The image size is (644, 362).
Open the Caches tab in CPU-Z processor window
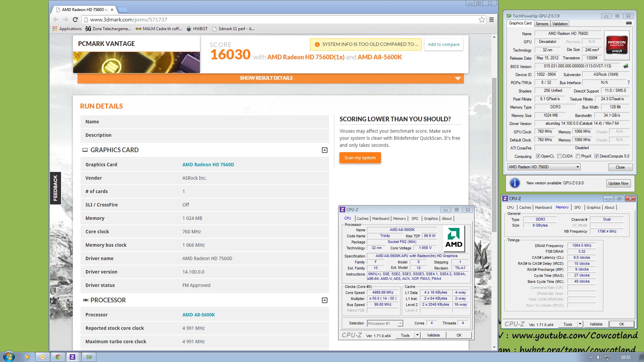[x=362, y=219]
